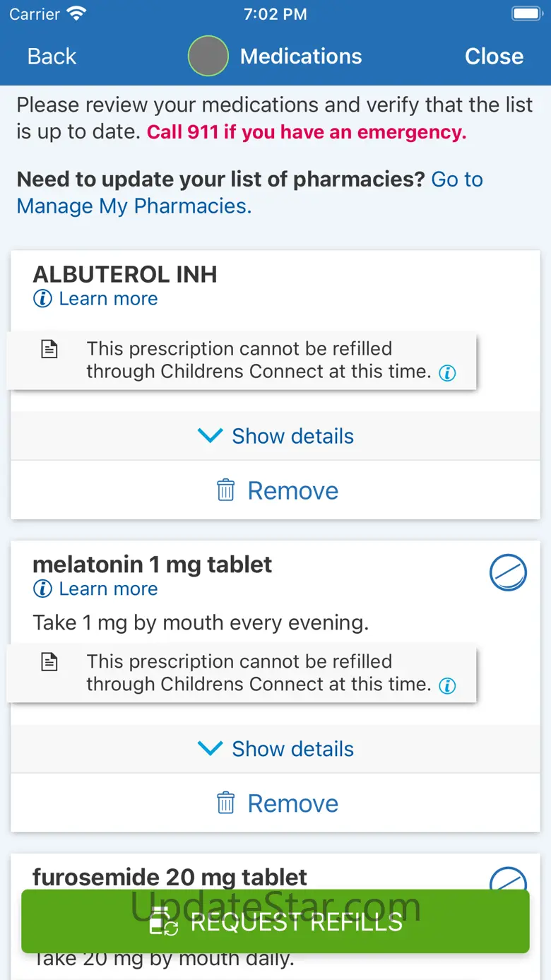
Task: Tap the info icon beside ALBUTEROL Learn more
Action: coord(42,299)
